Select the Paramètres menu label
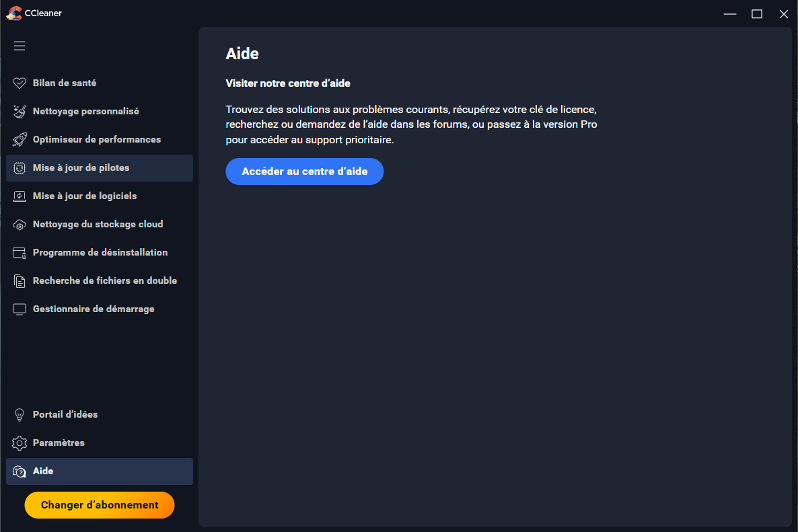Viewport: 798px width, 532px height. (x=59, y=443)
